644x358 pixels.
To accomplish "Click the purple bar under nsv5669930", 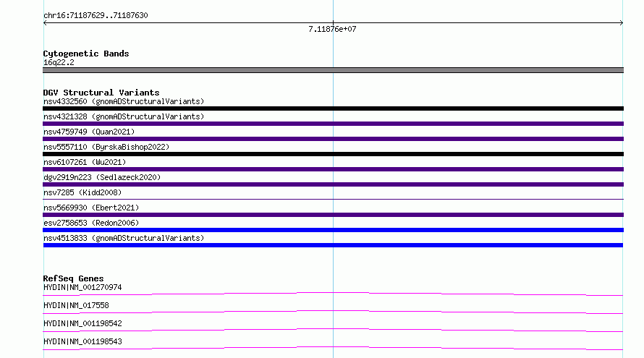I will (x=333, y=215).
